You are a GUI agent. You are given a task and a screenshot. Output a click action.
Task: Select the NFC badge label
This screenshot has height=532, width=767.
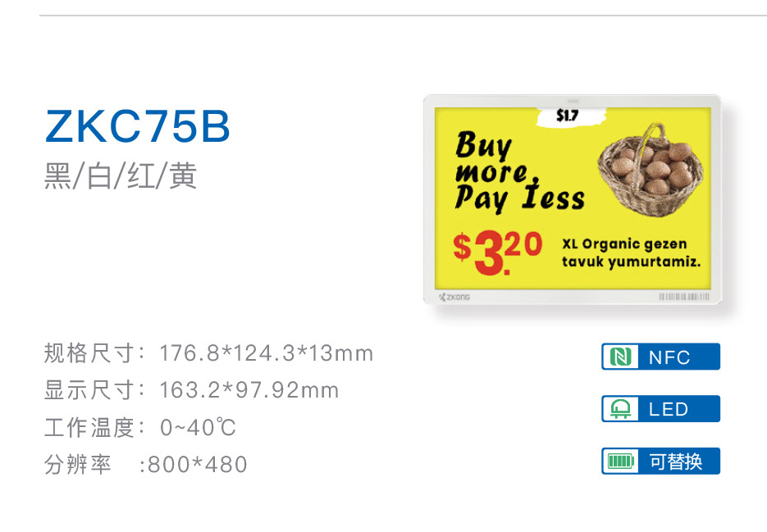click(x=669, y=357)
